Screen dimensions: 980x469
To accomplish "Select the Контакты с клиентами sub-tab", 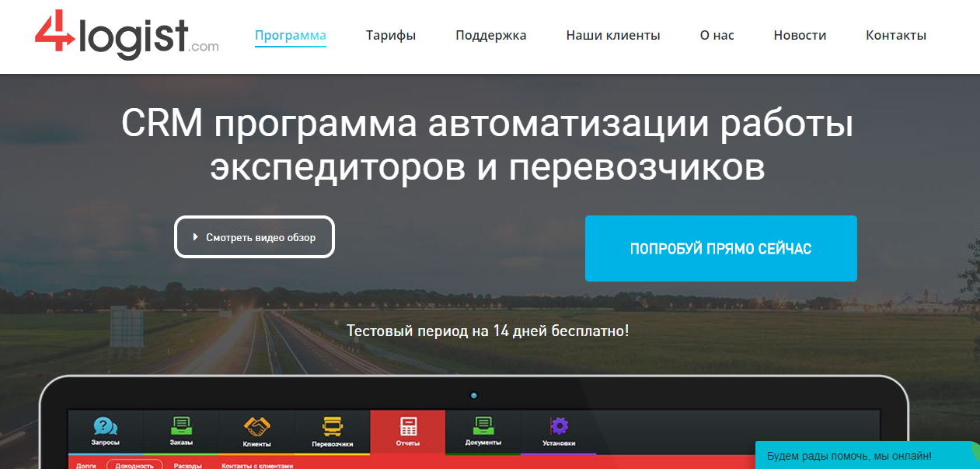I will 258,465.
